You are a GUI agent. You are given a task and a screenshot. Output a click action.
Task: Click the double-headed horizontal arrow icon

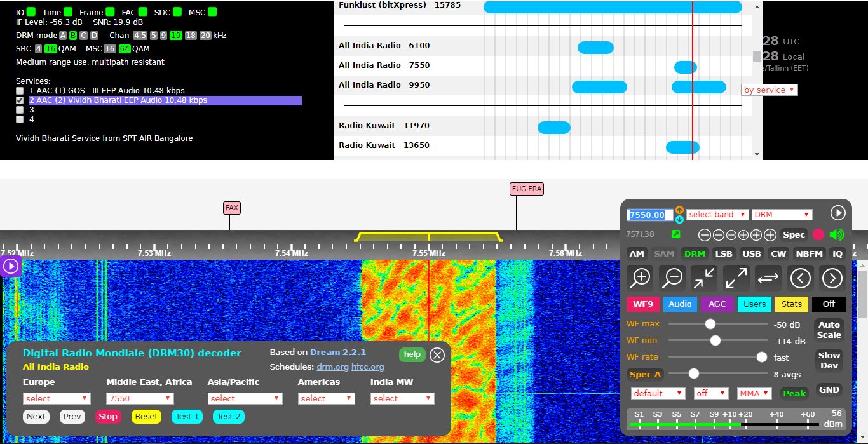(768, 278)
